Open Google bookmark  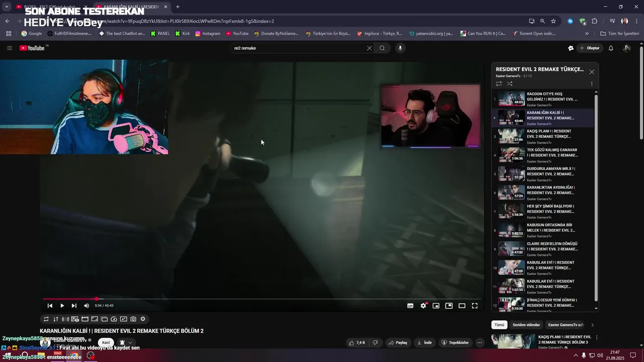pyautogui.click(x=32, y=34)
